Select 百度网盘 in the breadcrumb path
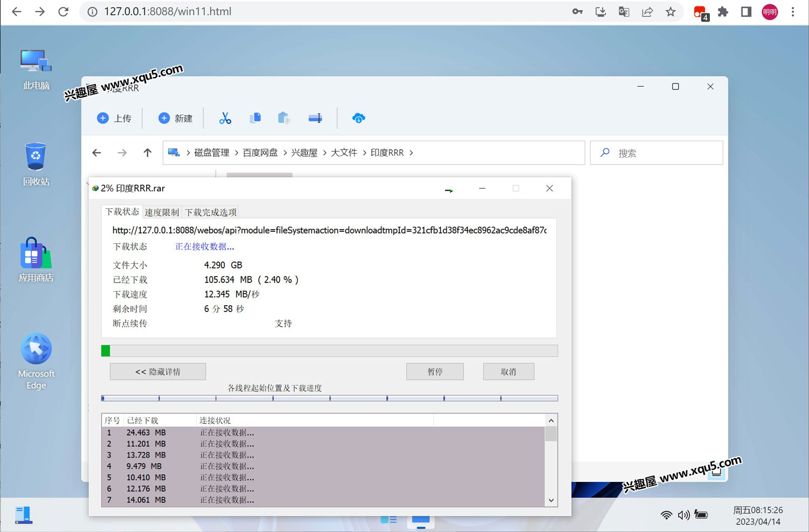Screen dimensions: 809x532 [260, 153]
